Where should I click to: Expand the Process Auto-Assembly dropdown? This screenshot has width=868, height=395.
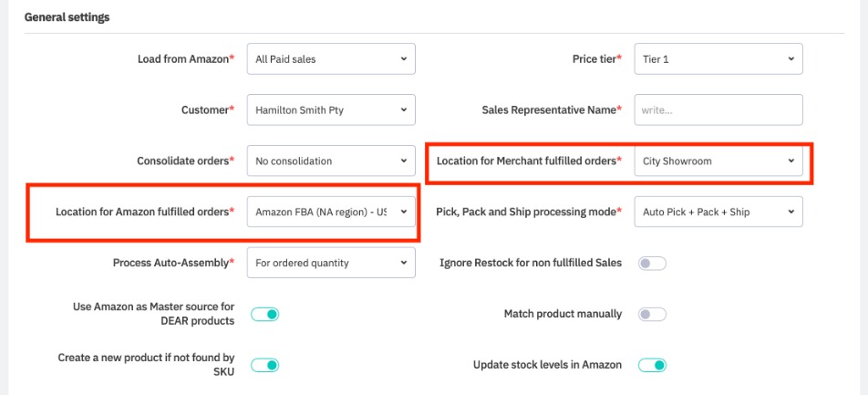(330, 263)
